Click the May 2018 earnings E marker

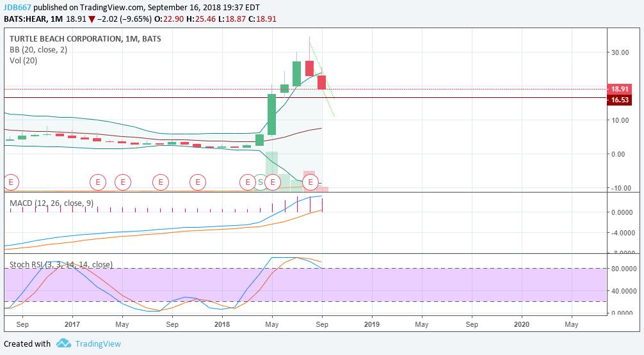273,182
